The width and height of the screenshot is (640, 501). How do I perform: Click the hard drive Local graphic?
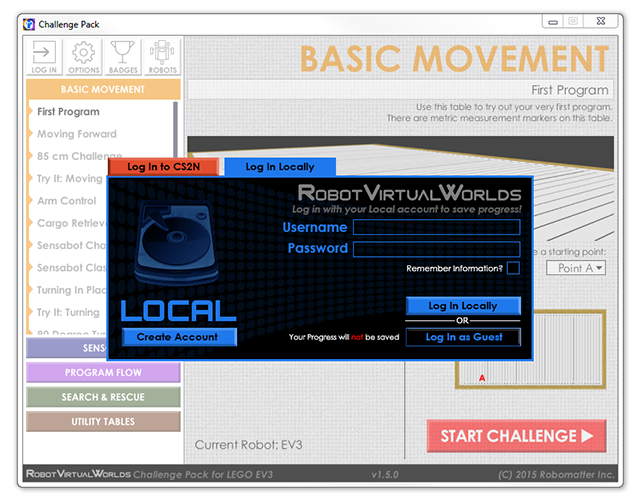click(x=176, y=244)
